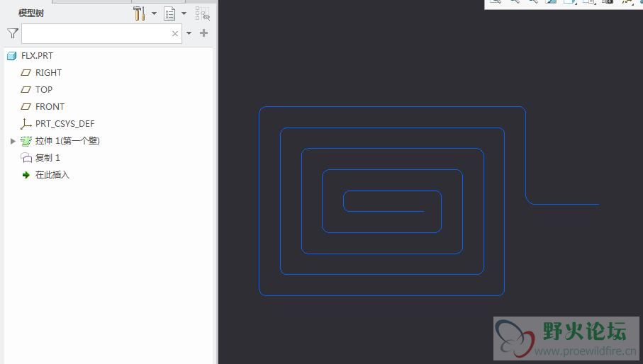
Task: Clear the search field with the X button
Action: point(175,33)
